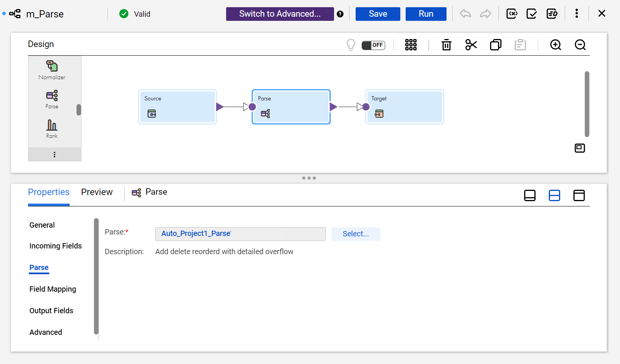Open the Parse properties section
Screen dimensions: 620x364
click(x=39, y=267)
